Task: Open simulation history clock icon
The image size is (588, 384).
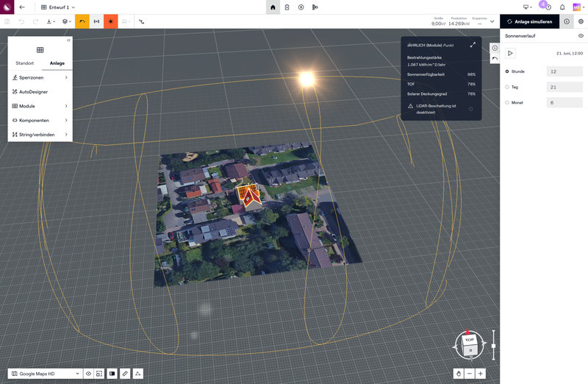Action: coord(567,21)
